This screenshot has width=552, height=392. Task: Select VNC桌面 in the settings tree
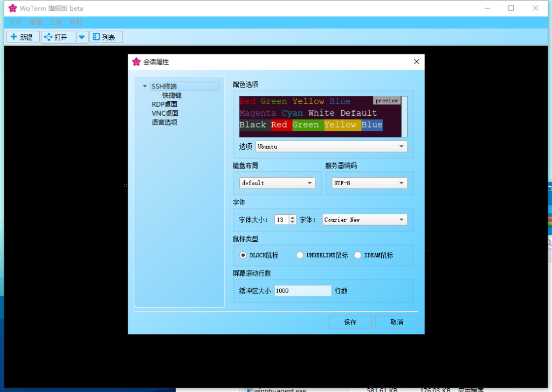pyautogui.click(x=165, y=113)
